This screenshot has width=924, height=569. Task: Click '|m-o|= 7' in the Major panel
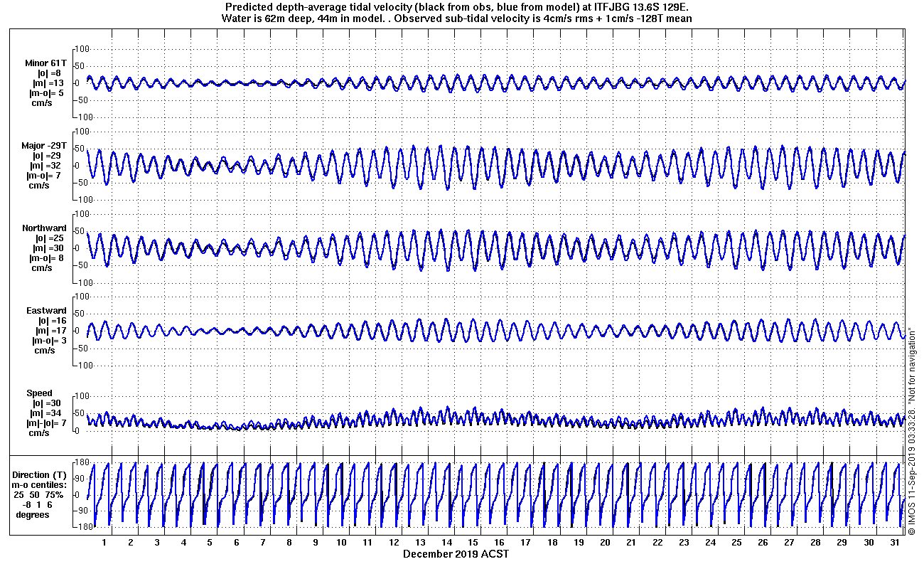44,176
